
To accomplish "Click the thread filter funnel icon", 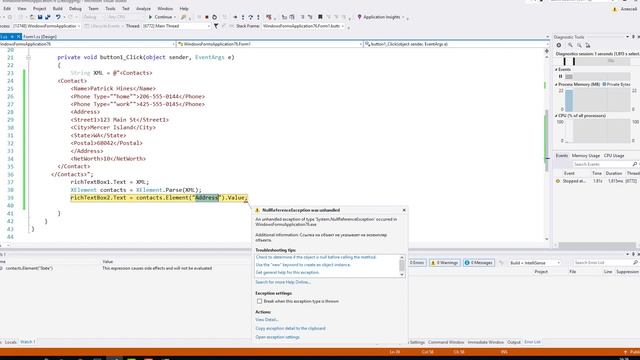I will 216,26.
